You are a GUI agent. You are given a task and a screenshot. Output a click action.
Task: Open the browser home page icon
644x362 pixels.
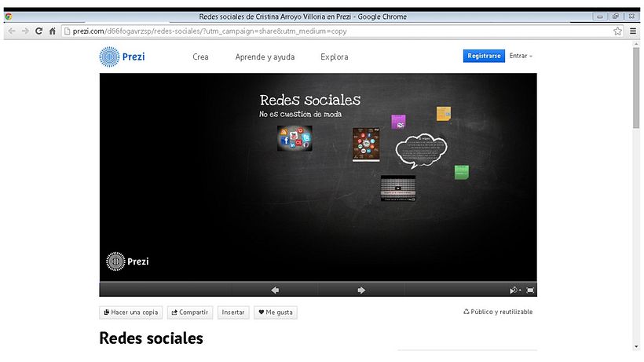pyautogui.click(x=52, y=31)
